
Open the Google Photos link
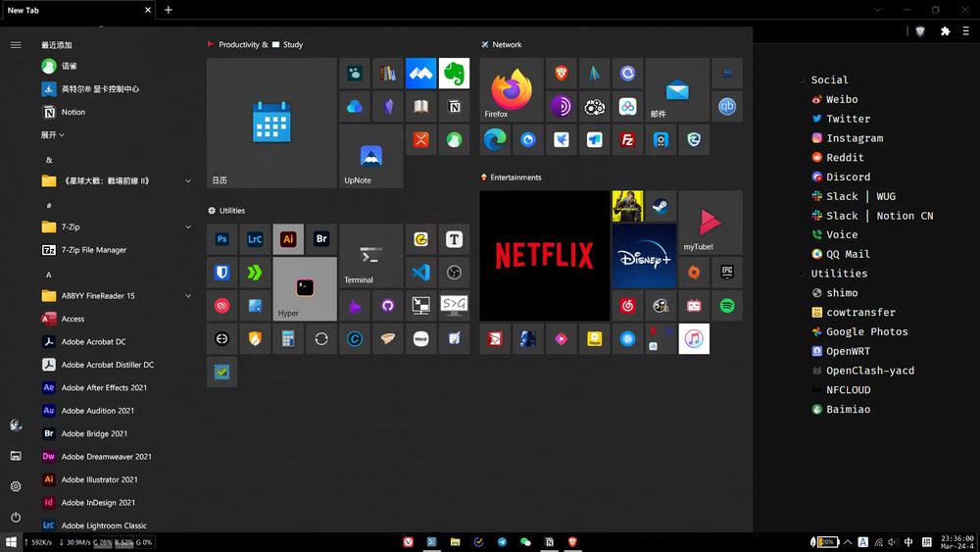click(859, 332)
